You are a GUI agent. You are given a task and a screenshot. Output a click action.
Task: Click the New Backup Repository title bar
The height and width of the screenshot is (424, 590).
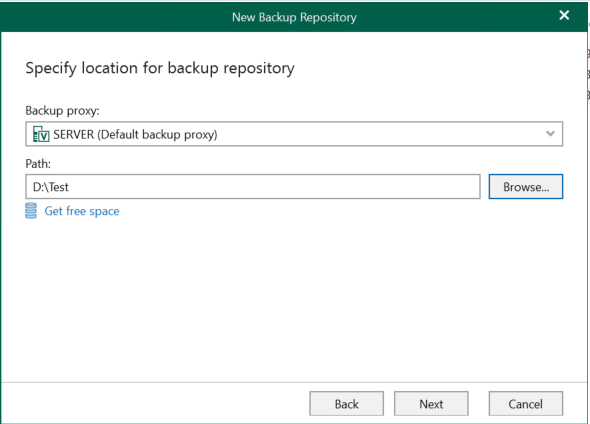coord(294,17)
